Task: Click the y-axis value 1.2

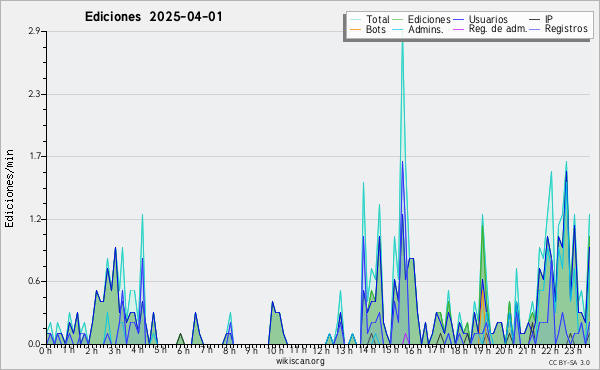Action: coord(35,219)
